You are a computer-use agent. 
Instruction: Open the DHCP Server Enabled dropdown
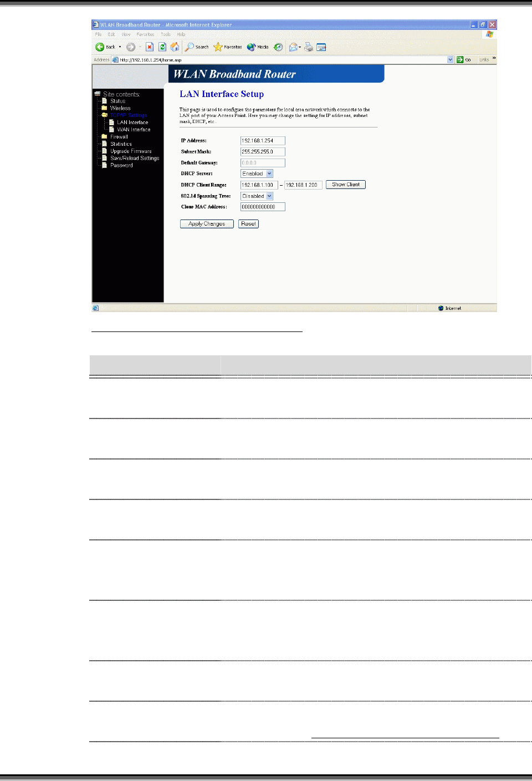pos(257,173)
